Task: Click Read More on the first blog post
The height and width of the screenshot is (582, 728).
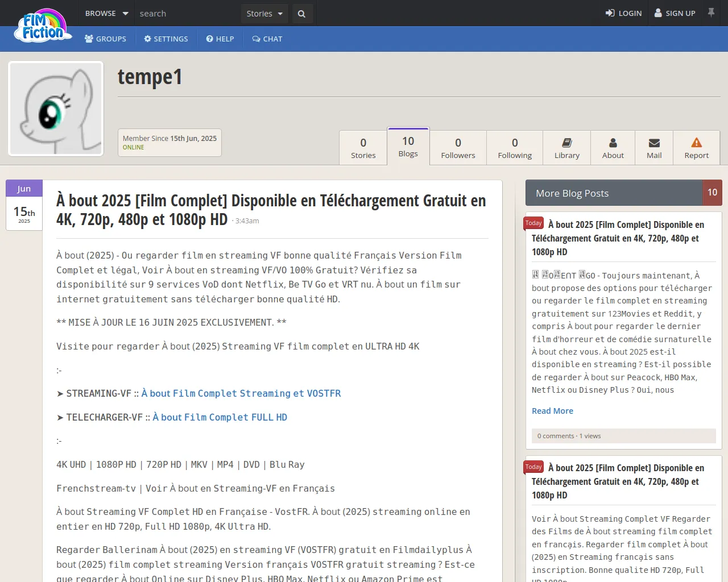Action: tap(552, 411)
